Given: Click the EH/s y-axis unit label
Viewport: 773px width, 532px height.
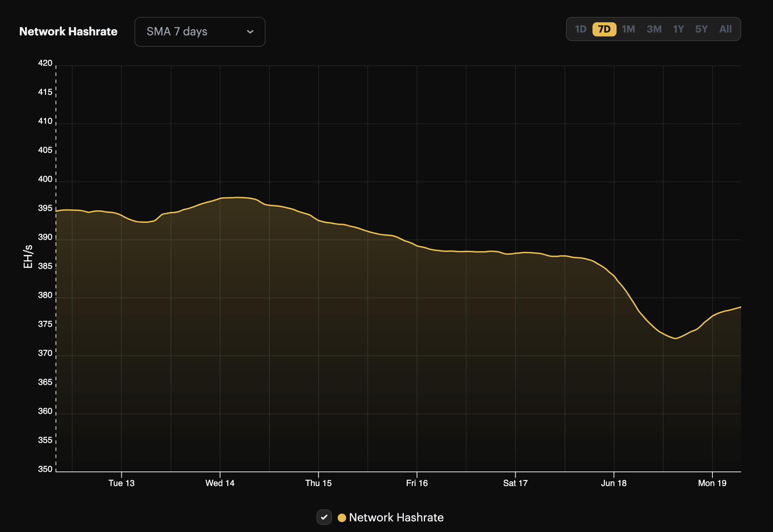Looking at the screenshot, I should [28, 256].
